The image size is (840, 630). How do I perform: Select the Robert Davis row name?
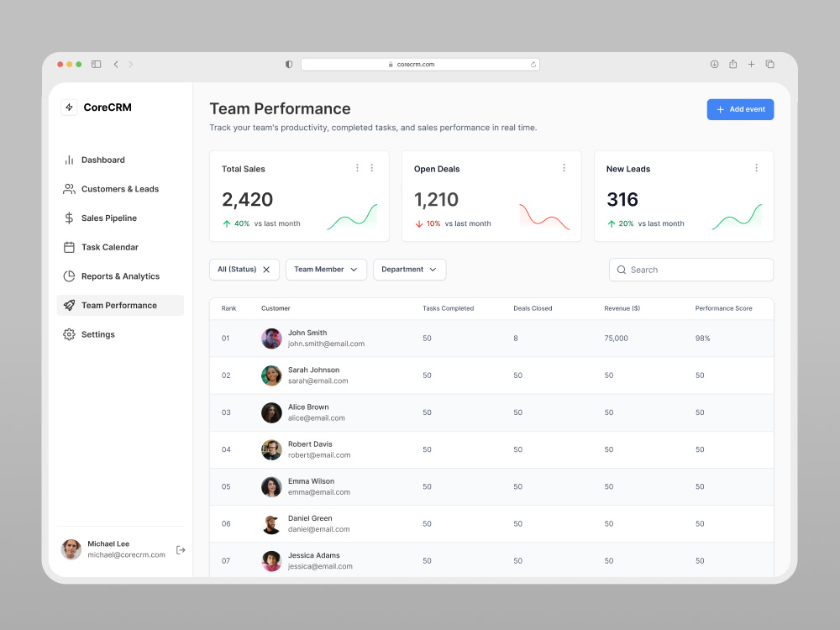click(x=310, y=444)
